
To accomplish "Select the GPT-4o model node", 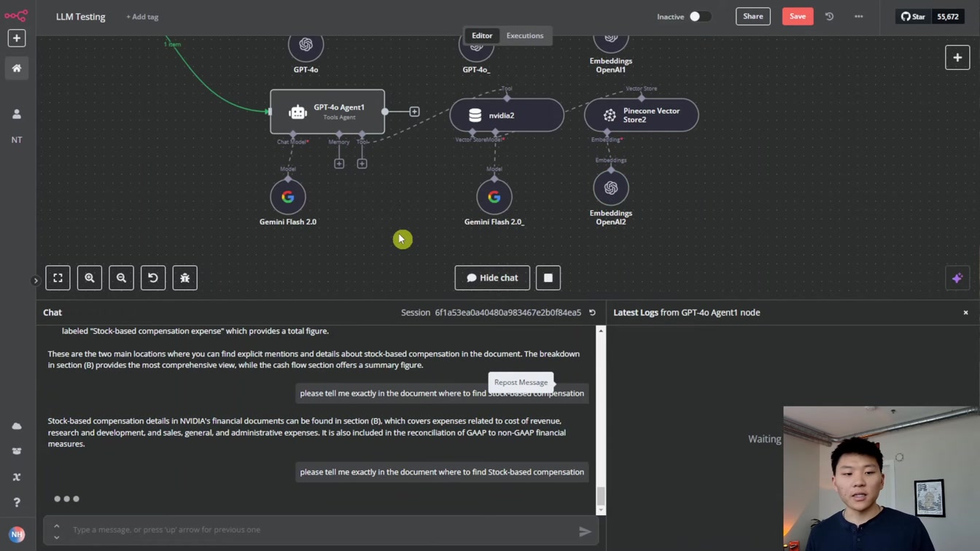I will click(306, 45).
